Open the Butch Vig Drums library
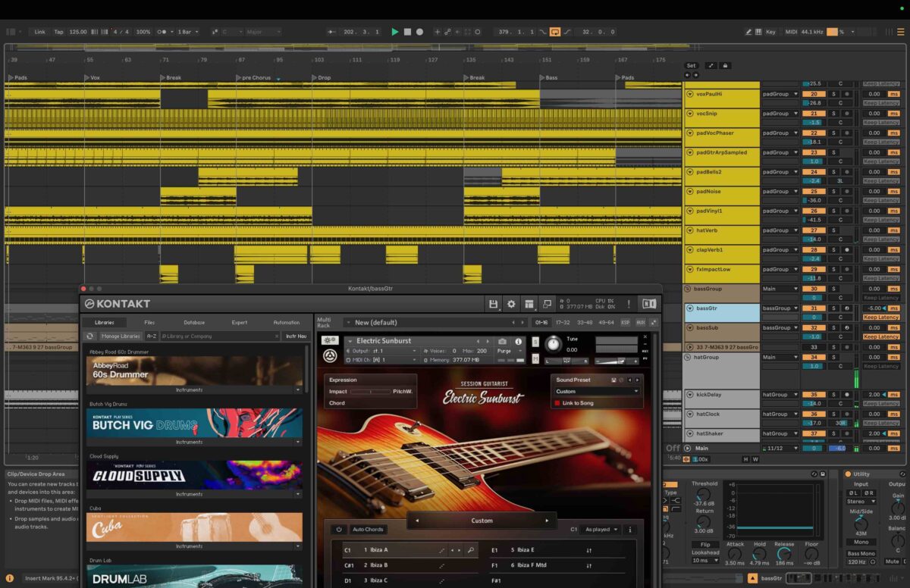 click(x=194, y=423)
